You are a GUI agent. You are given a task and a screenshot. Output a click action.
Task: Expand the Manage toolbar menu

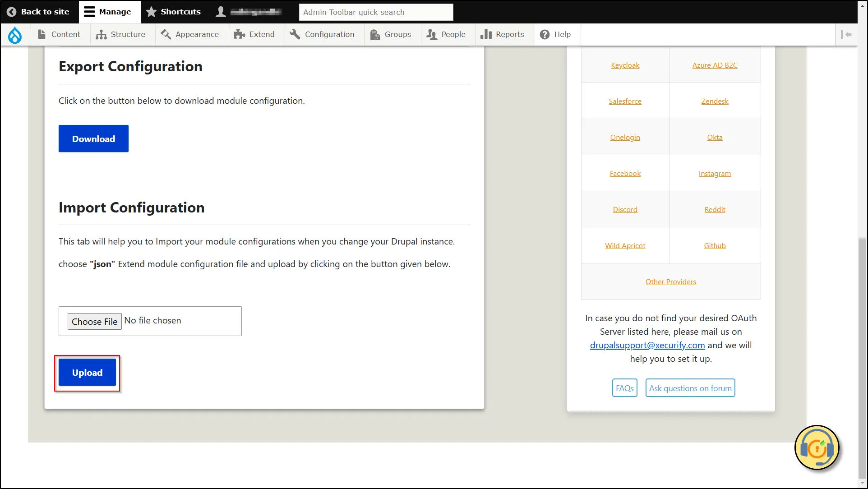pos(108,11)
